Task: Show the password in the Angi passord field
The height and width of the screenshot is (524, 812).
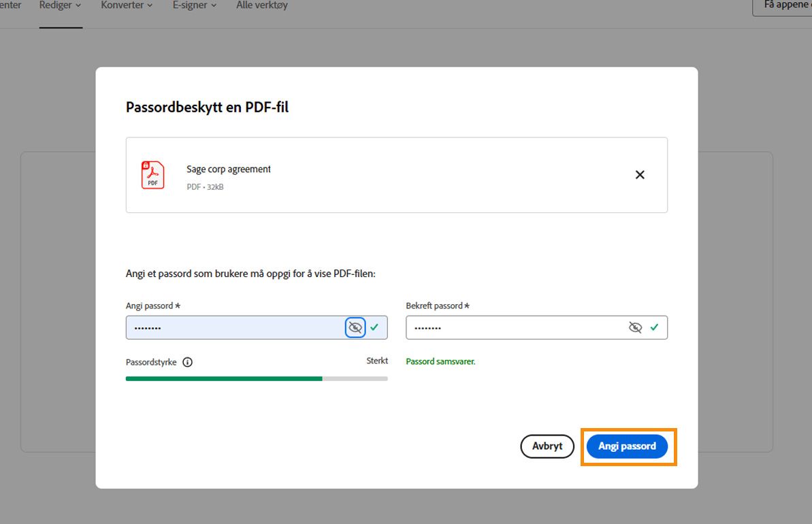Action: pos(355,327)
